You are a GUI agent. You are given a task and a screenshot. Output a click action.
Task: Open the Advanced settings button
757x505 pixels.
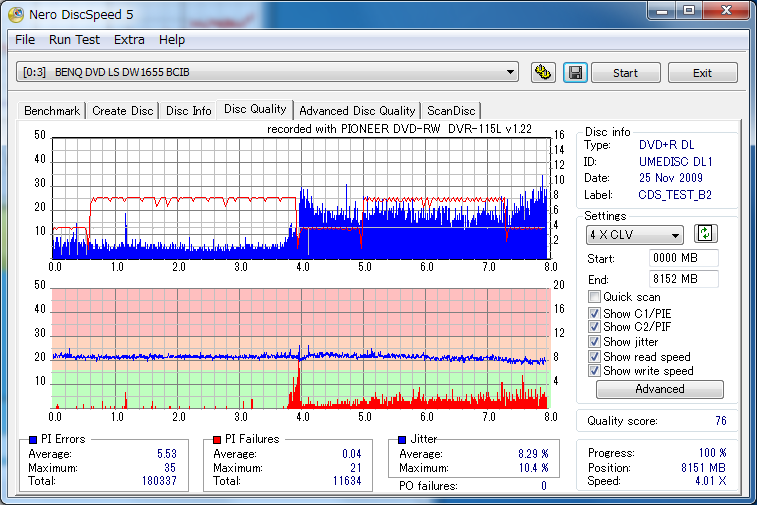point(659,389)
